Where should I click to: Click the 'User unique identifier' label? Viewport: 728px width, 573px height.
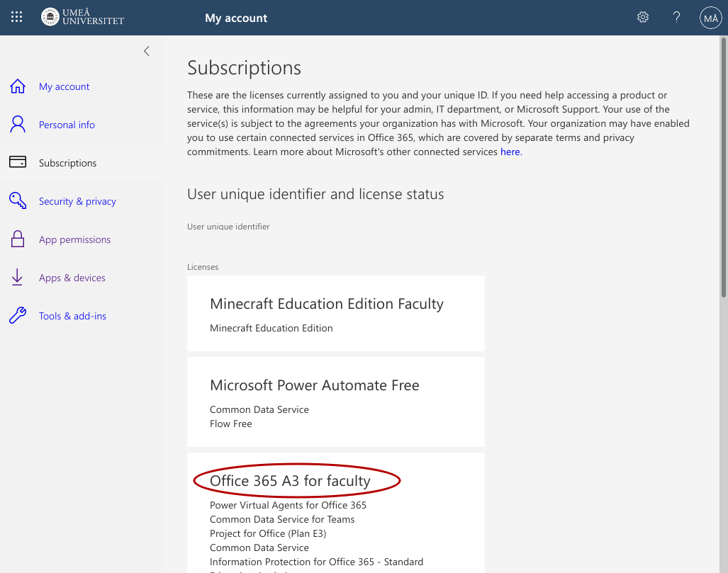228,227
